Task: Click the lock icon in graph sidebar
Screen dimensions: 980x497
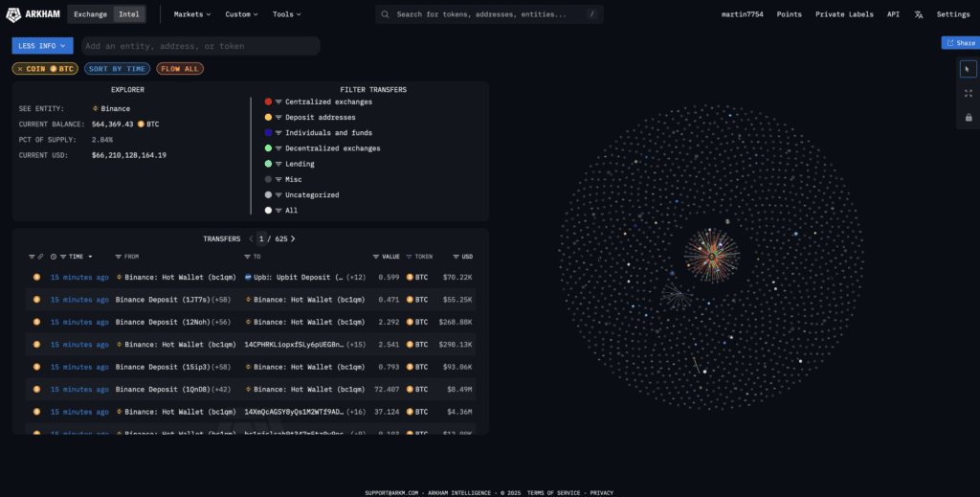Action: (x=969, y=118)
